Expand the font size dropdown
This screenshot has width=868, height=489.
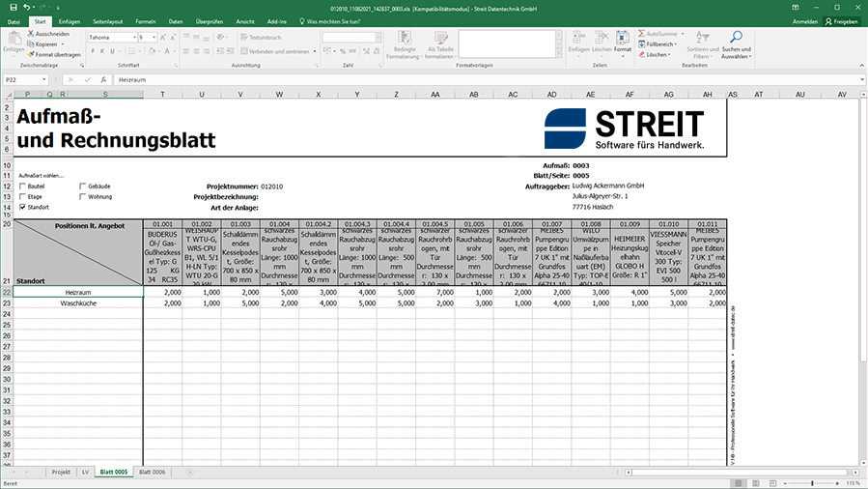(x=154, y=38)
